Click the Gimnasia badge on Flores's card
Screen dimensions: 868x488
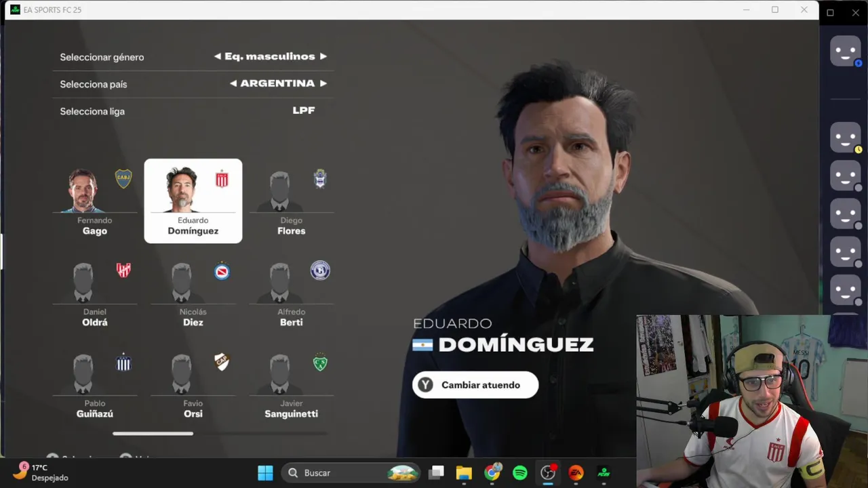click(320, 179)
